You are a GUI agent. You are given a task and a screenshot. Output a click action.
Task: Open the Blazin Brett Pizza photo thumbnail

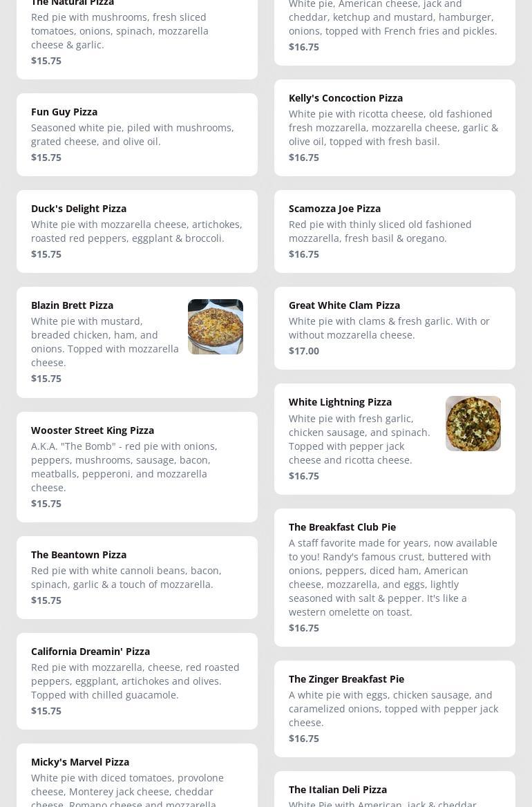tap(215, 327)
